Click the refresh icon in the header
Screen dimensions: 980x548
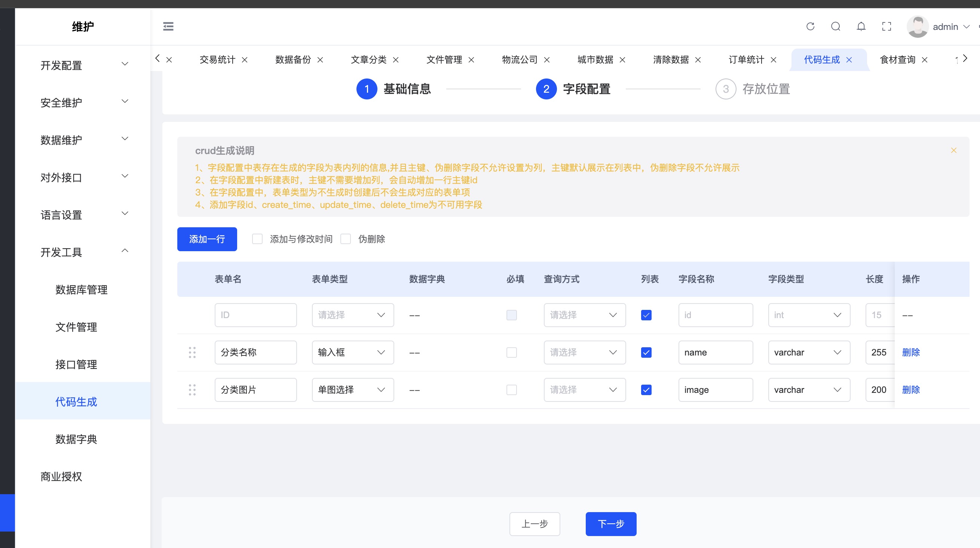tap(810, 26)
